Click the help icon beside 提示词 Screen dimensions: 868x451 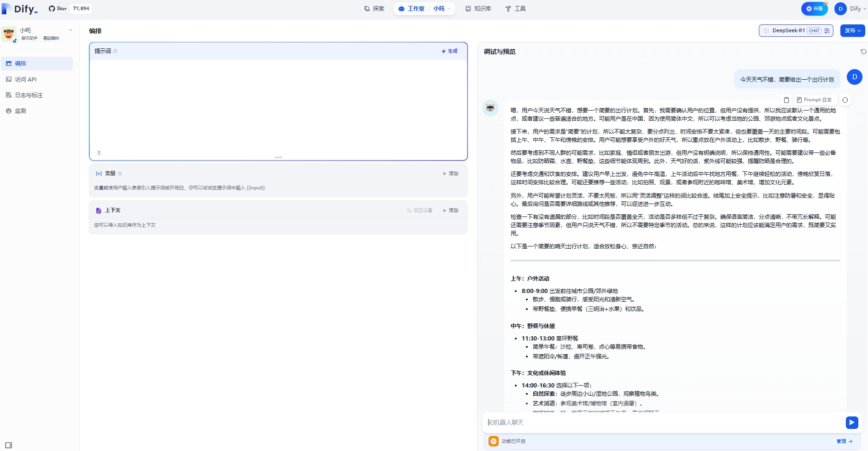[x=116, y=51]
